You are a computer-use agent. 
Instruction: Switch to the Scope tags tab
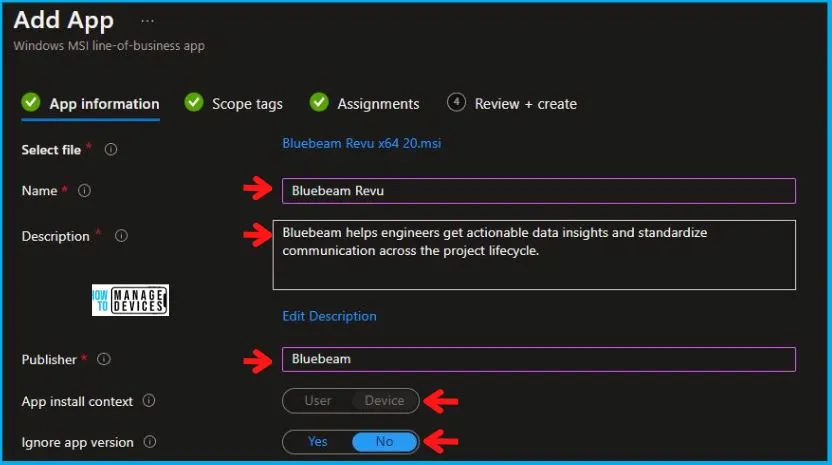pos(233,104)
